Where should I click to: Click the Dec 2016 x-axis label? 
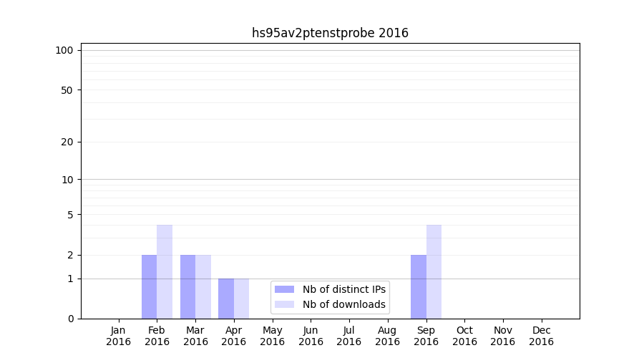click(x=541, y=336)
